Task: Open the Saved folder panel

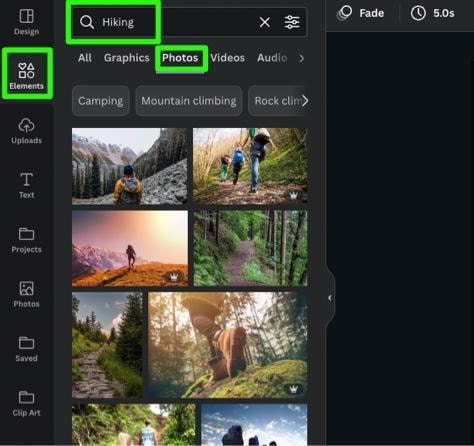Action: point(26,349)
